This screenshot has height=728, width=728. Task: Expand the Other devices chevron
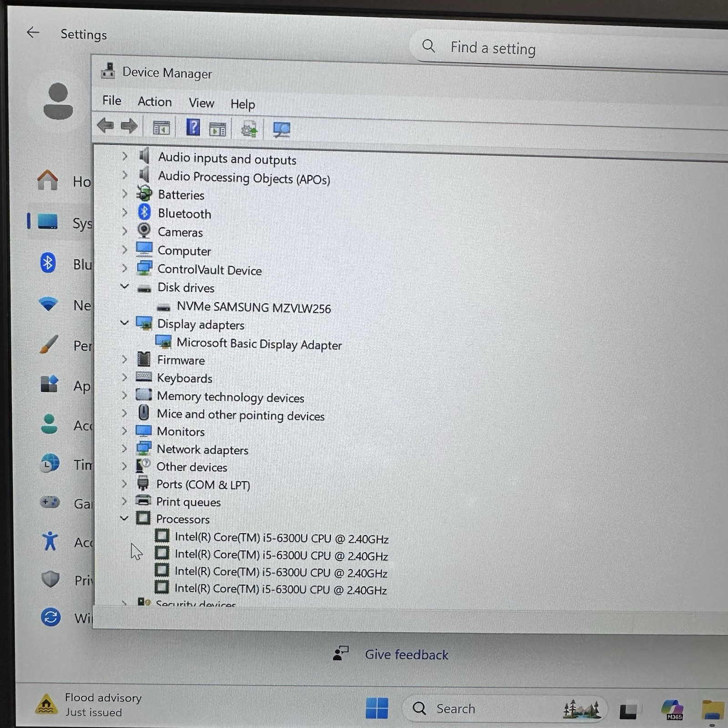(124, 466)
